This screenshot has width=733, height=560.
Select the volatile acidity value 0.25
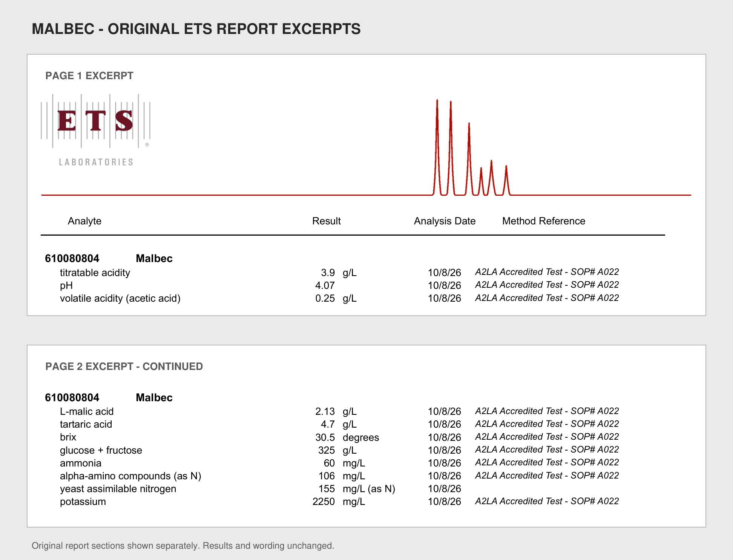tap(325, 298)
